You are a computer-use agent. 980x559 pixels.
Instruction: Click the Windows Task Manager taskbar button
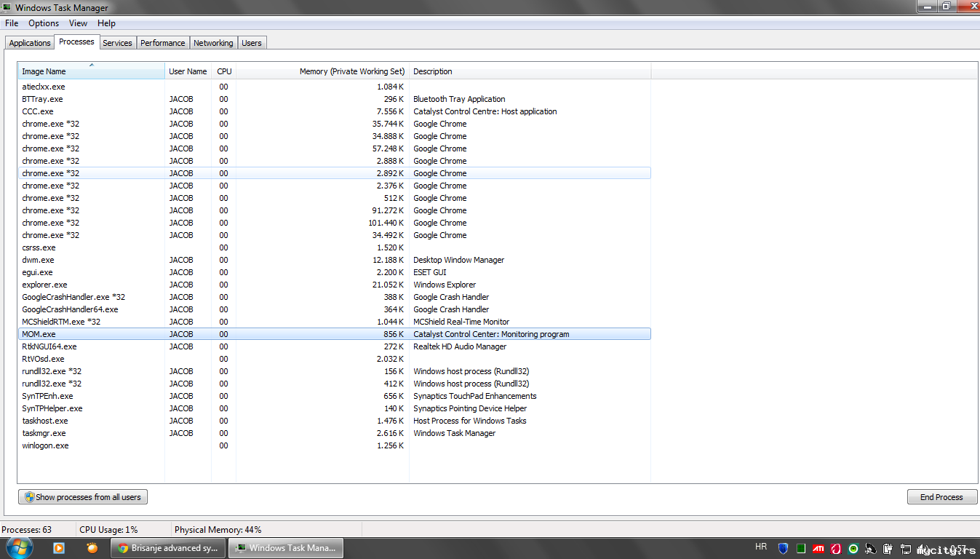click(x=286, y=548)
